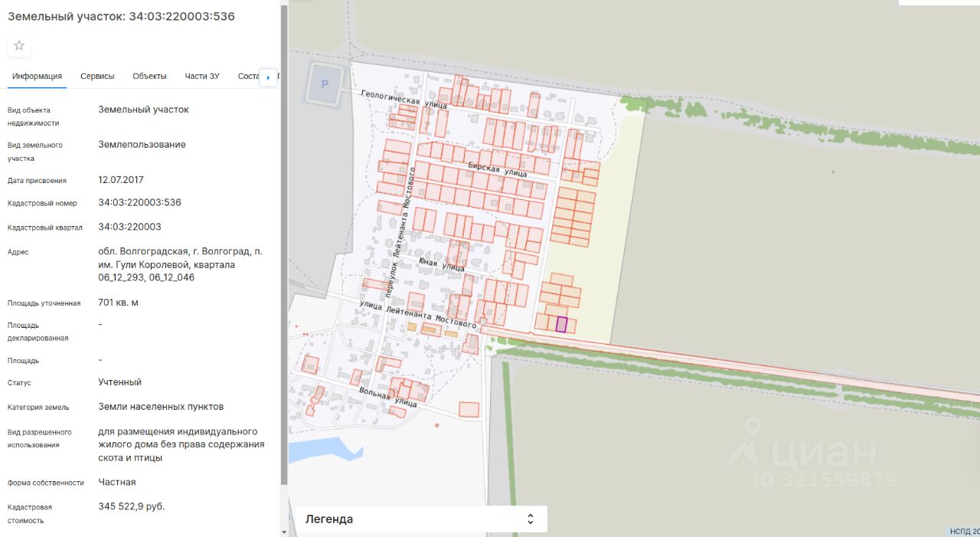This screenshot has height=537, width=980.
Task: Click the land category Земли населенных пунктов
Action: pyautogui.click(x=161, y=406)
